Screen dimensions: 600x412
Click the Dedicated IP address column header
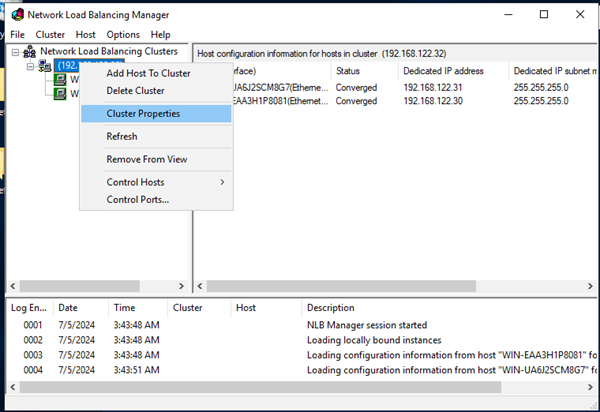tap(453, 71)
